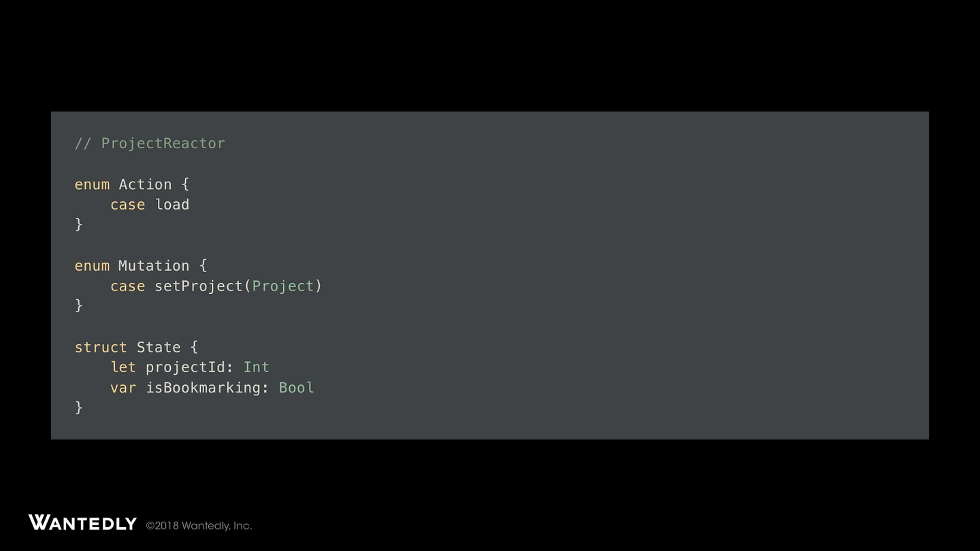Click the struct keyword
Screen dimensions: 980x551
[101, 348]
